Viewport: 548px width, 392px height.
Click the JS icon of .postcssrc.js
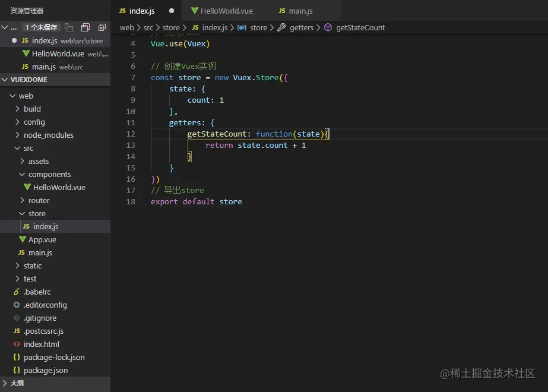[17, 331]
